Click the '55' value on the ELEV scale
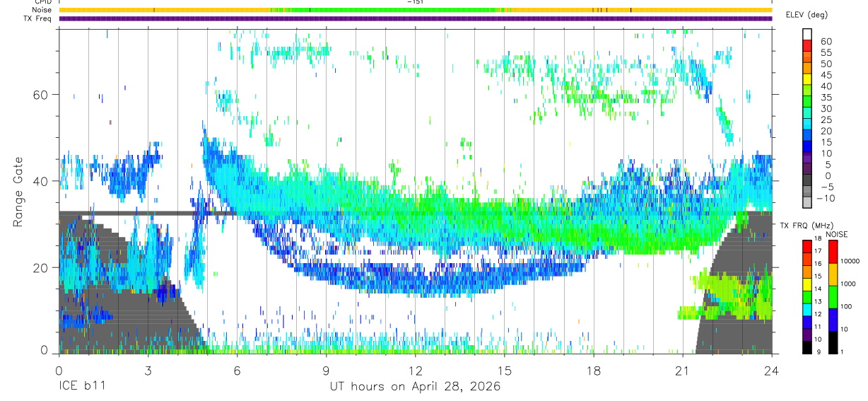The height and width of the screenshot is (401, 868). [x=826, y=52]
